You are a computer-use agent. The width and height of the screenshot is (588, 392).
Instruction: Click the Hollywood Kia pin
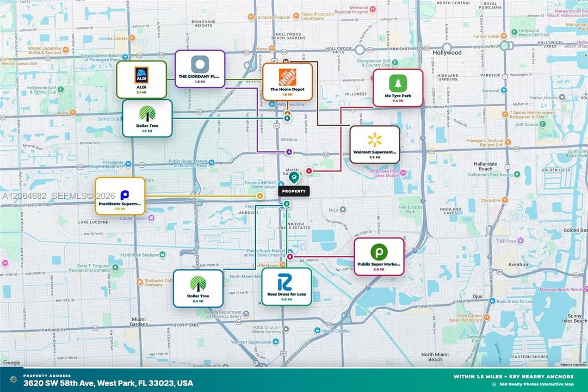[273, 105]
